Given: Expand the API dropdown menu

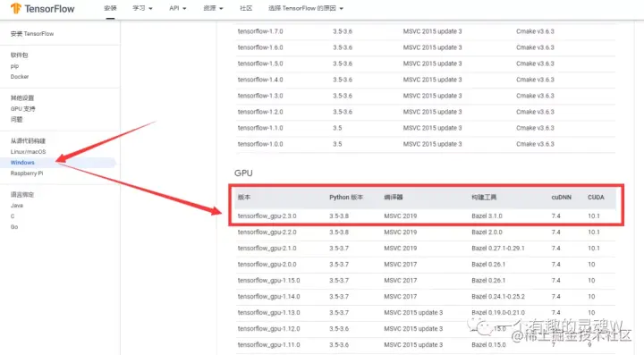Looking at the screenshot, I should point(177,8).
